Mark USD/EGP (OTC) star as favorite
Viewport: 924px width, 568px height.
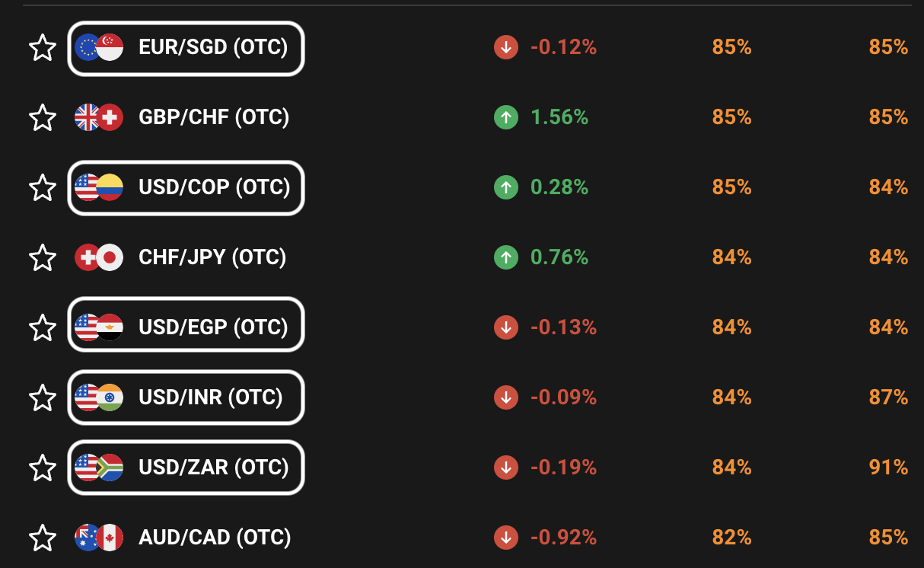click(43, 327)
